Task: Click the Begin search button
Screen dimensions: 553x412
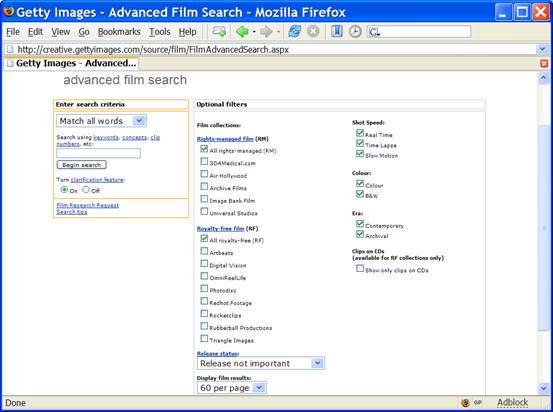Action: (81, 165)
